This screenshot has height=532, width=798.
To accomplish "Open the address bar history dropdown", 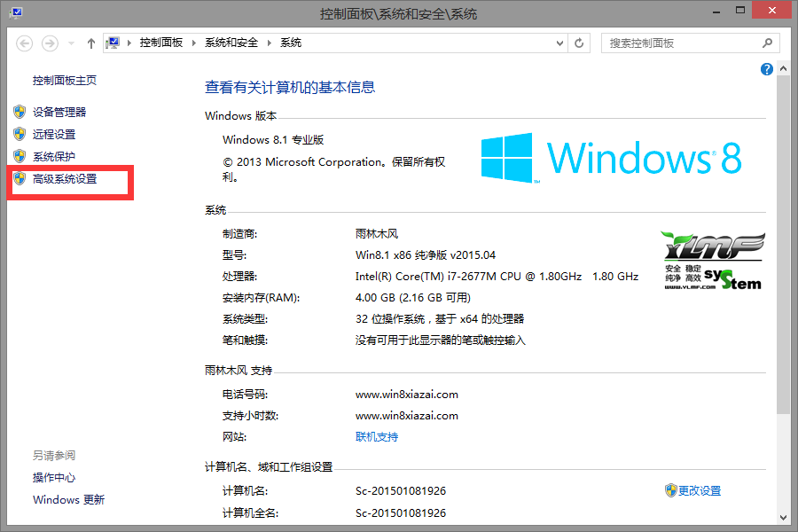I will 559,43.
